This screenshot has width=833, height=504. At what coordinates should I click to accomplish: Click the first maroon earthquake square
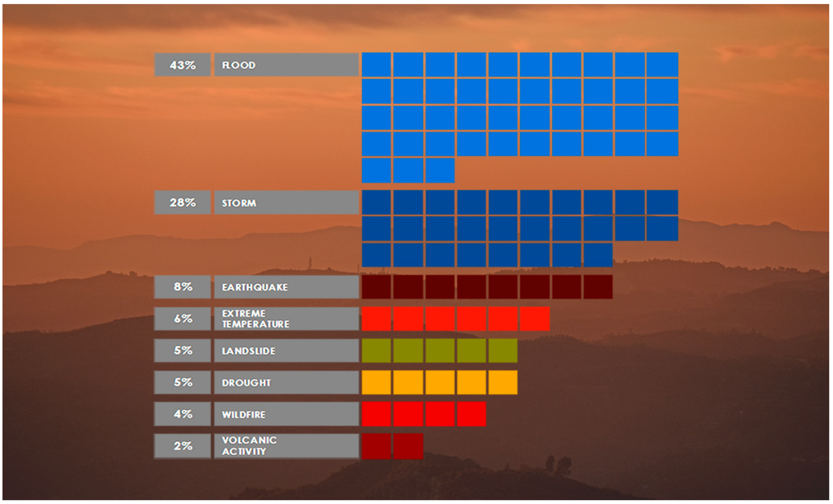coord(376,287)
